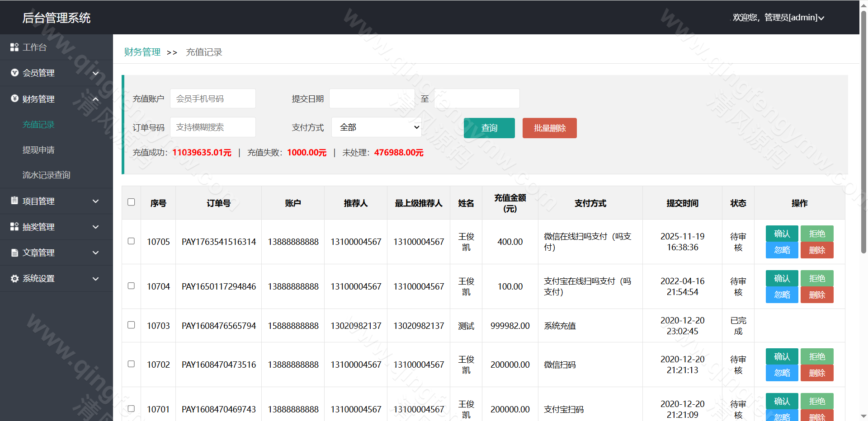868x421 pixels.
Task: Click the 查询 search button
Action: pos(489,128)
